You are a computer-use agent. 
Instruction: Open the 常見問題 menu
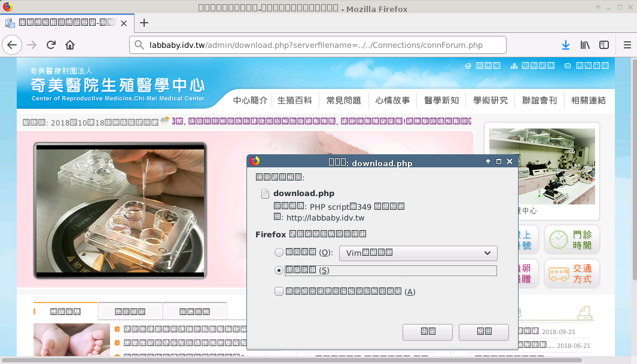click(344, 100)
